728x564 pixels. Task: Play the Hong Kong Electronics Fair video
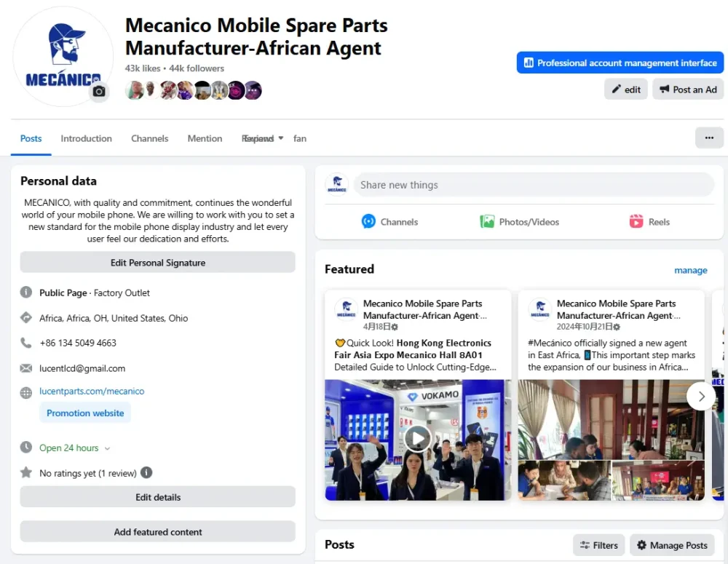point(418,439)
